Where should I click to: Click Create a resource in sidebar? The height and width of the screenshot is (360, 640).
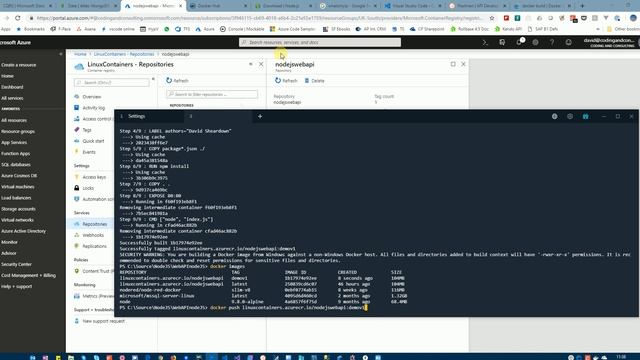[x=19, y=65]
